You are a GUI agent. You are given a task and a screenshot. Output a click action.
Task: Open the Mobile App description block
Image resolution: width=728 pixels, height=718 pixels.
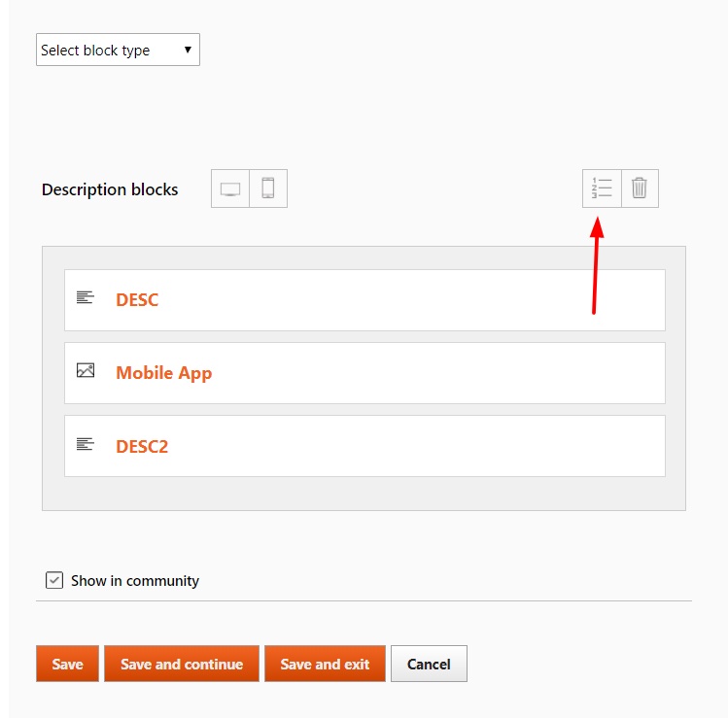164,373
